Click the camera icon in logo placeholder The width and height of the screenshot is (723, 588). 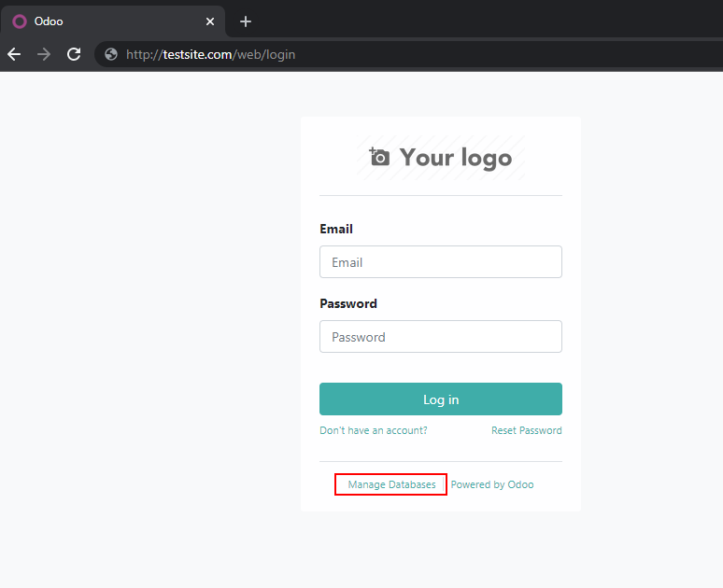point(379,157)
